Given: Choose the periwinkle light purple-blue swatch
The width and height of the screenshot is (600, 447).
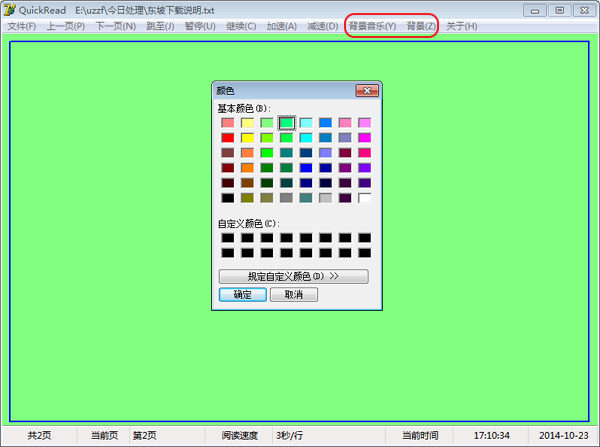Looking at the screenshot, I should [326, 153].
